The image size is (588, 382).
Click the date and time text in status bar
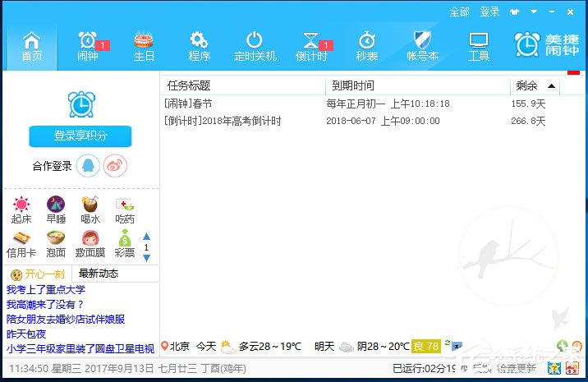point(127,369)
